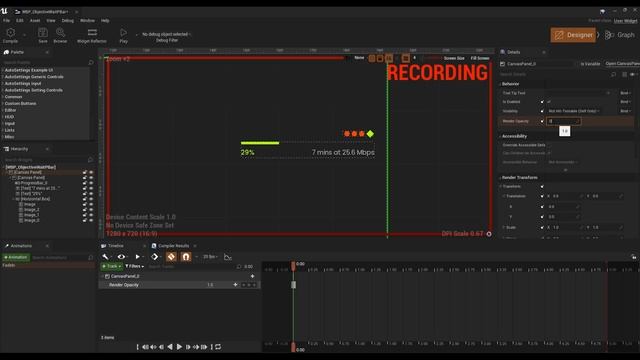The image size is (640, 360).
Task: Select the Timeline tab
Action: (x=116, y=246)
